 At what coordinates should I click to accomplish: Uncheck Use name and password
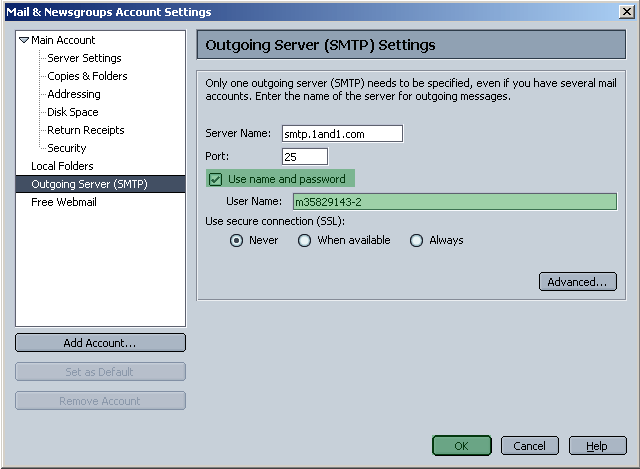[x=216, y=179]
